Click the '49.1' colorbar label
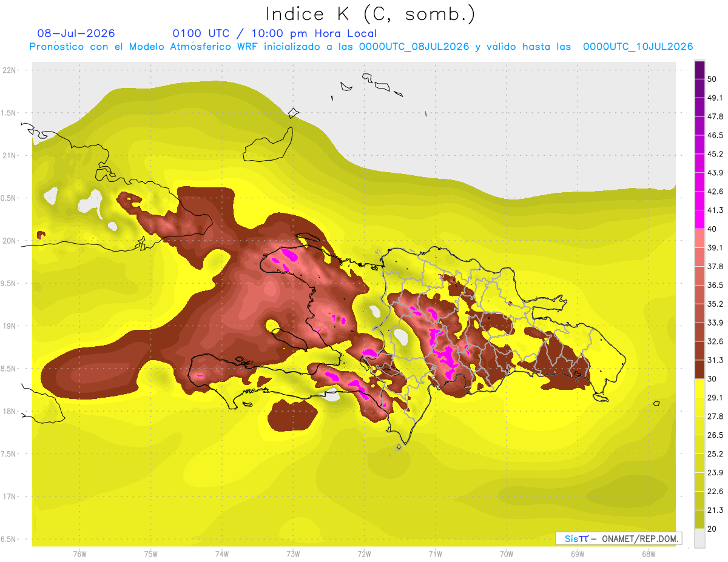728x562 pixels. click(715, 98)
